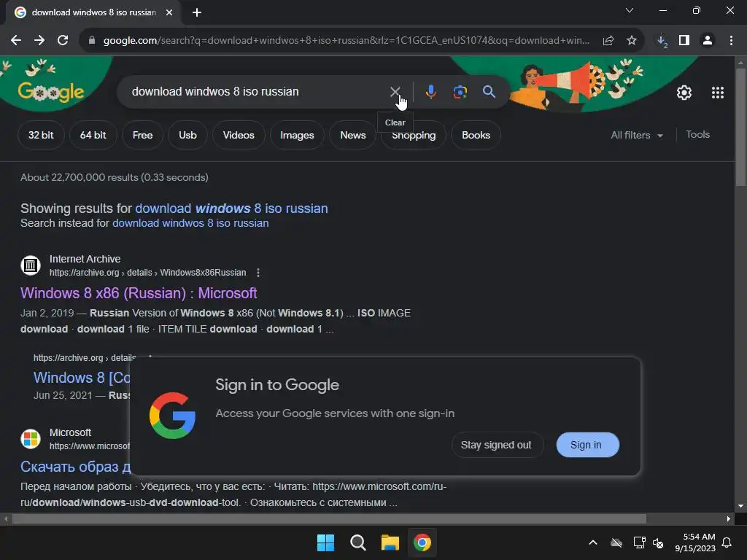Reload the current page
Viewport: 747px width, 560px height.
[x=63, y=41]
